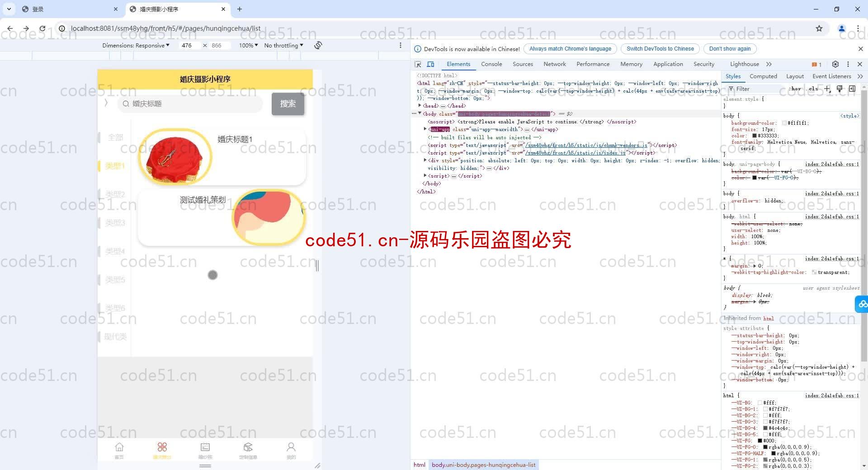Click the 搜索 search button
Image resolution: width=868 pixels, height=470 pixels.
(x=288, y=103)
